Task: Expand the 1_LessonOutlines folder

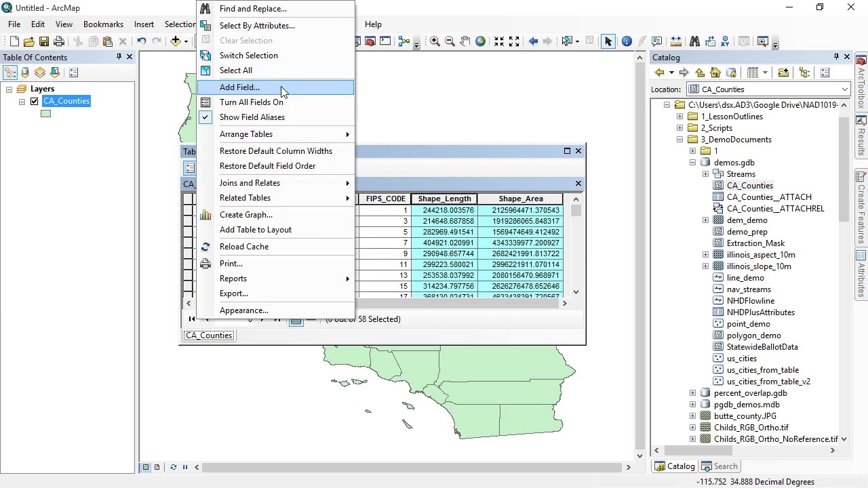Action: (x=679, y=117)
